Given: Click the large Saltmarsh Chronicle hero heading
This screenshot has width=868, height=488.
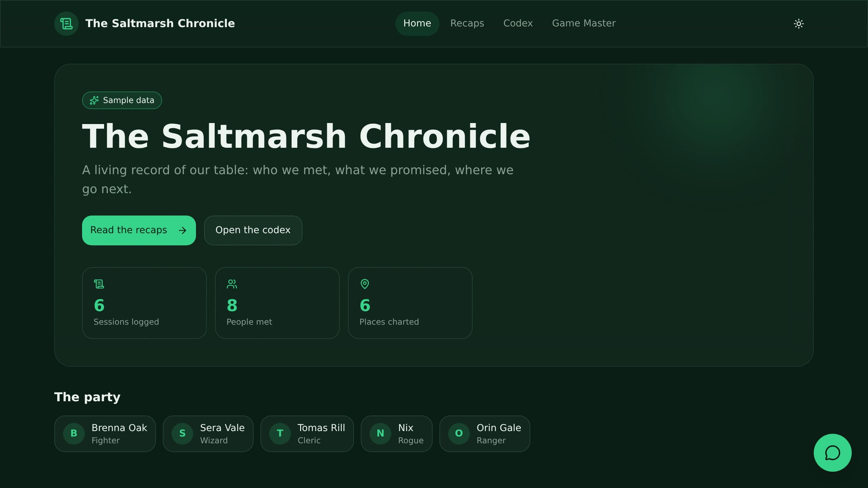Looking at the screenshot, I should click(x=306, y=136).
